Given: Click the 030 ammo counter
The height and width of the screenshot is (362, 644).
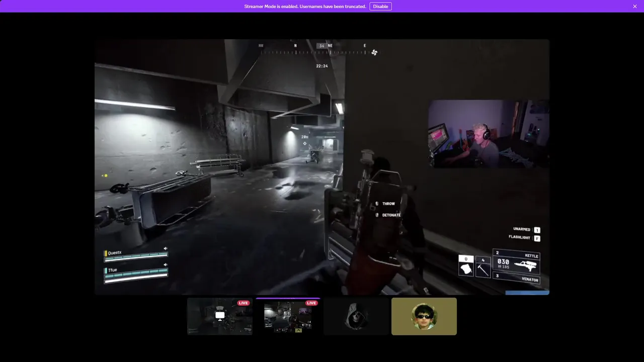Looking at the screenshot, I should (x=503, y=262).
